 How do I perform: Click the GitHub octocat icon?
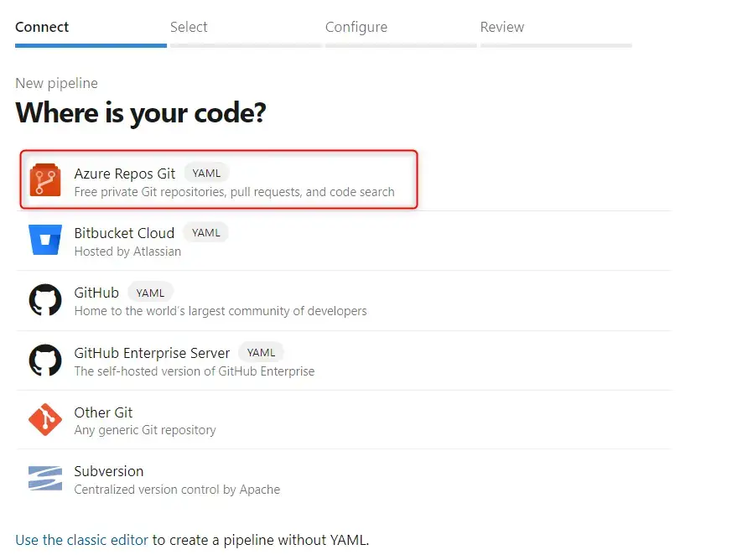coord(45,299)
